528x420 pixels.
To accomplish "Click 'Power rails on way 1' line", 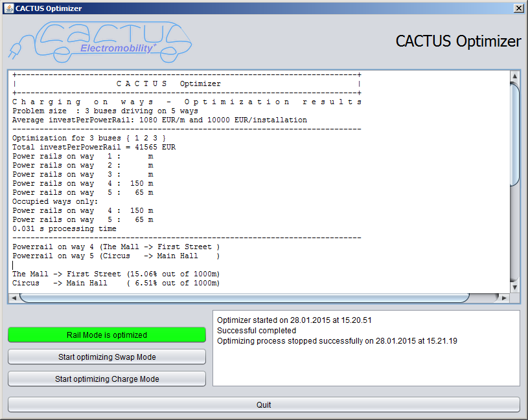I will pyautogui.click(x=83, y=157).
